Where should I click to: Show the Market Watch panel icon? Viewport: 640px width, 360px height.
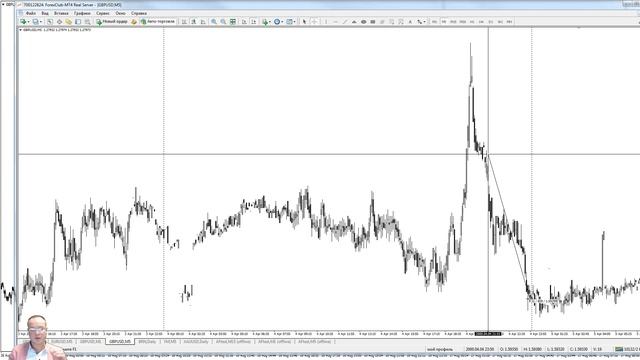pos(50,22)
